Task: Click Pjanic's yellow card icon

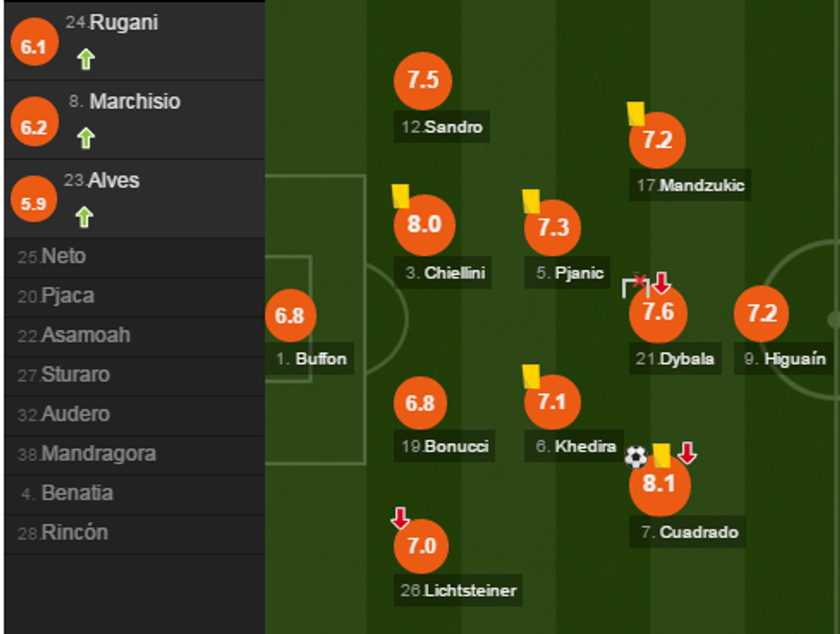Action: 531,201
